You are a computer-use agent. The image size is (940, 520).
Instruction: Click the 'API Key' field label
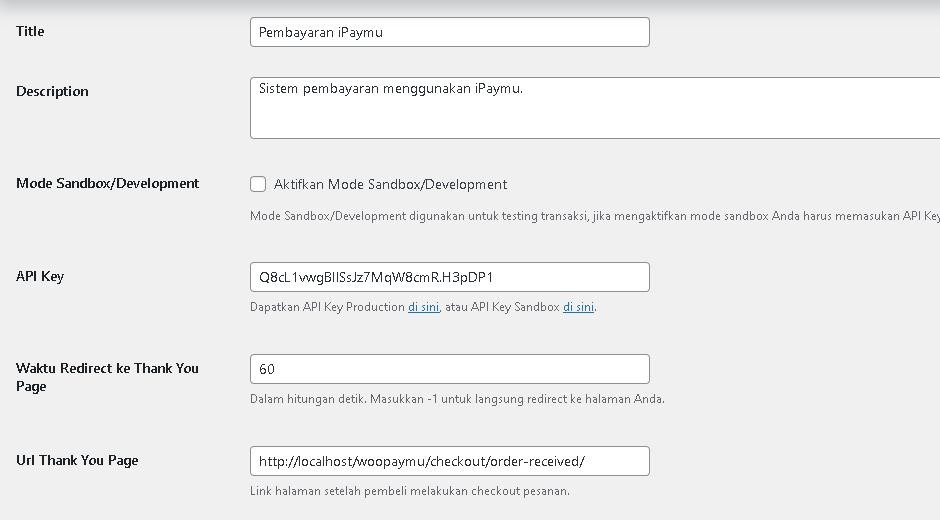pos(40,276)
